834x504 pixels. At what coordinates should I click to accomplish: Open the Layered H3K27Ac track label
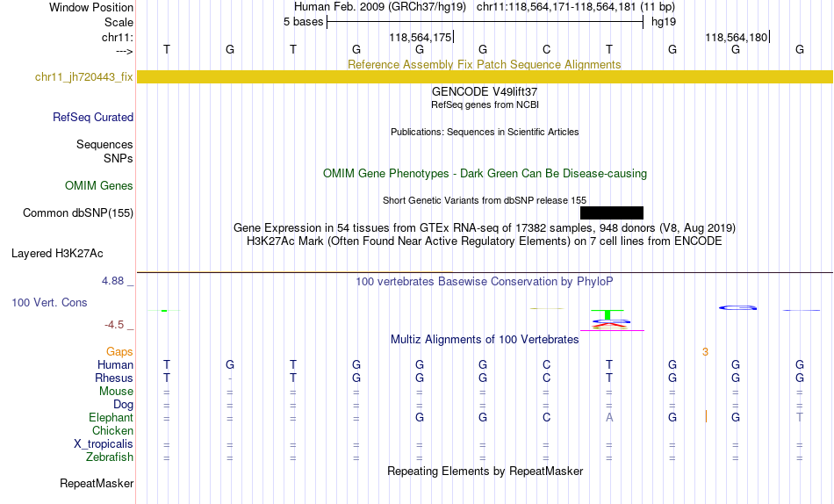click(x=57, y=254)
